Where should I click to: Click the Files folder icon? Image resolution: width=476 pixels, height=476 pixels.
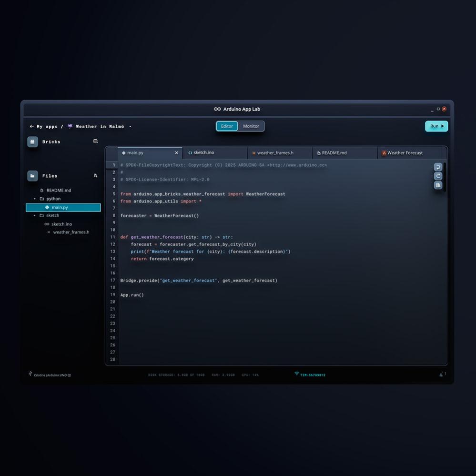point(32,176)
